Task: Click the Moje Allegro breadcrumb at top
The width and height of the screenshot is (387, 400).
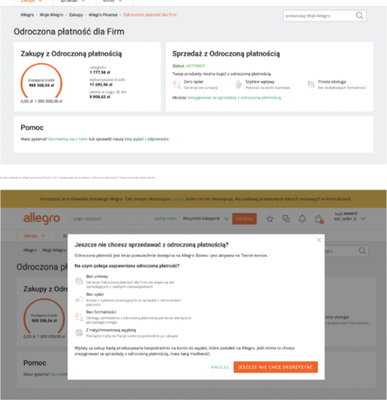Action: tap(51, 15)
